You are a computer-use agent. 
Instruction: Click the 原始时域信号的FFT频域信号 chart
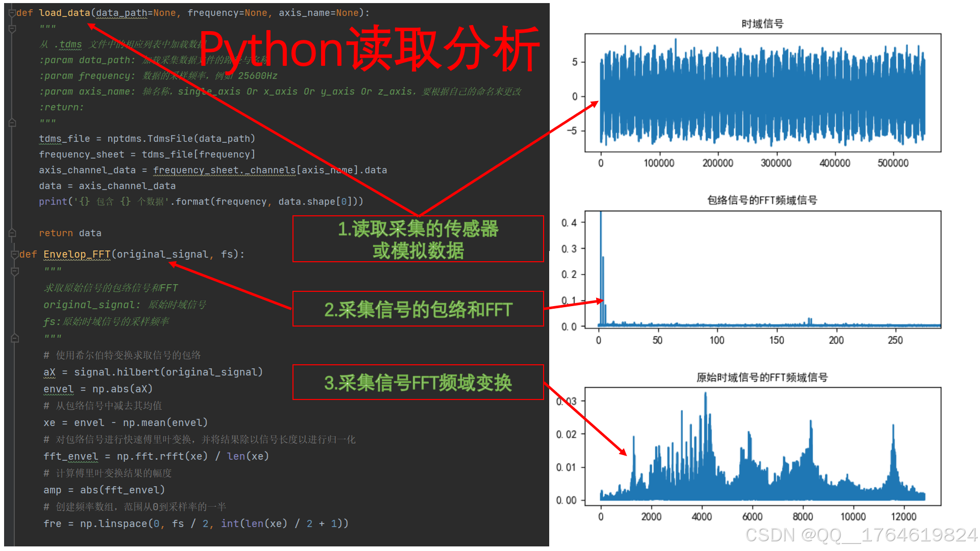coord(762,446)
